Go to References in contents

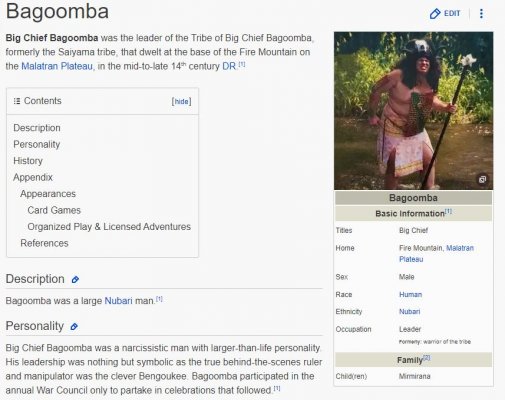click(44, 243)
